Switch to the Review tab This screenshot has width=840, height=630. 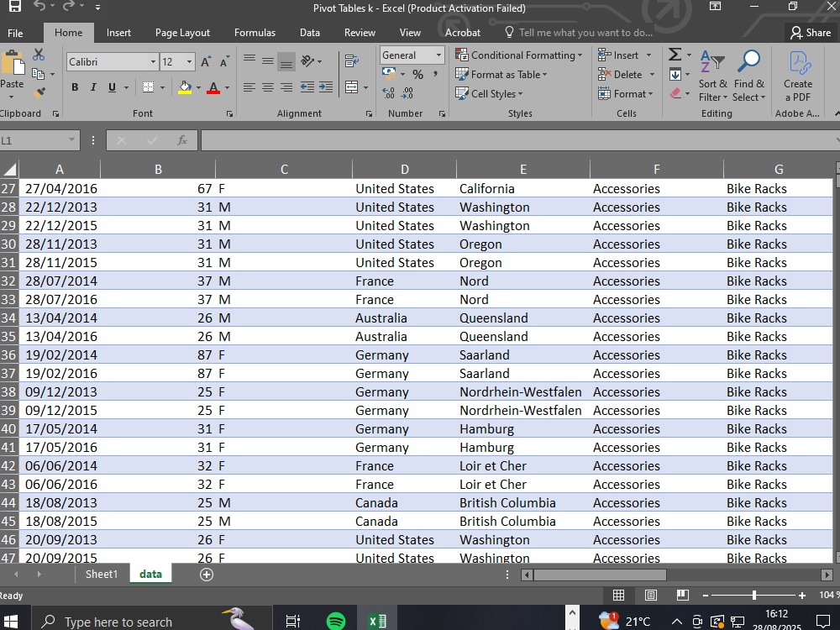point(360,33)
